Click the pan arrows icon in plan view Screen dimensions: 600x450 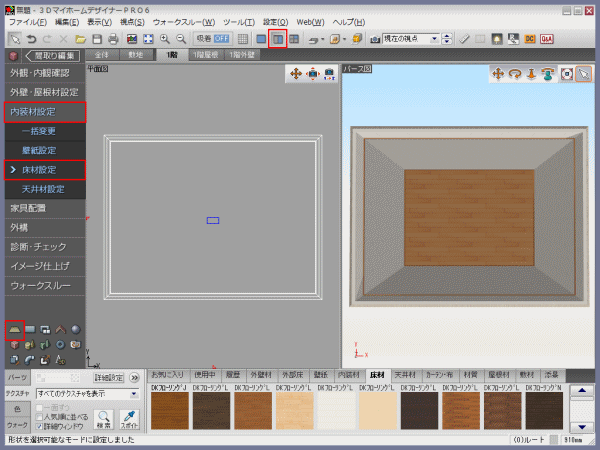[x=297, y=74]
